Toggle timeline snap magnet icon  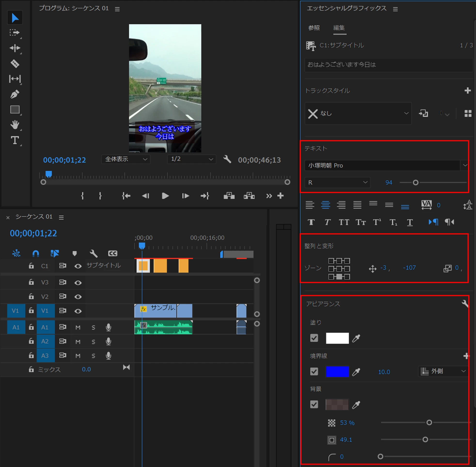[36, 253]
